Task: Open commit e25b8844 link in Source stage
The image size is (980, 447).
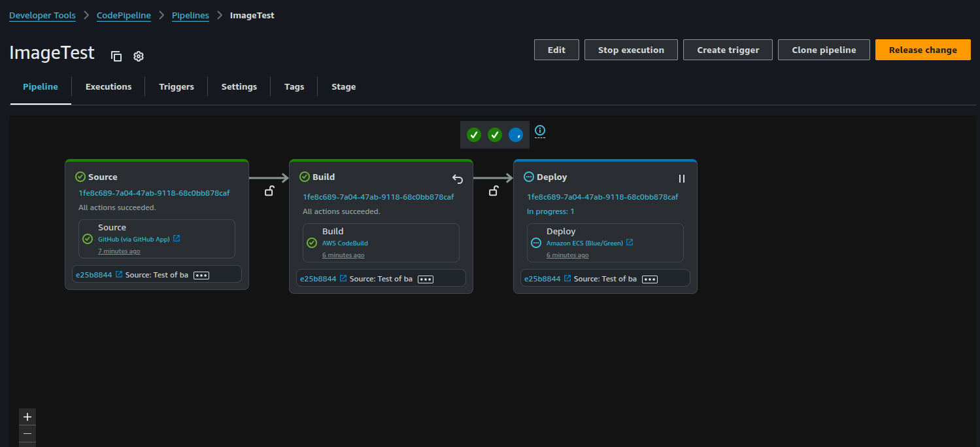Action: click(94, 275)
